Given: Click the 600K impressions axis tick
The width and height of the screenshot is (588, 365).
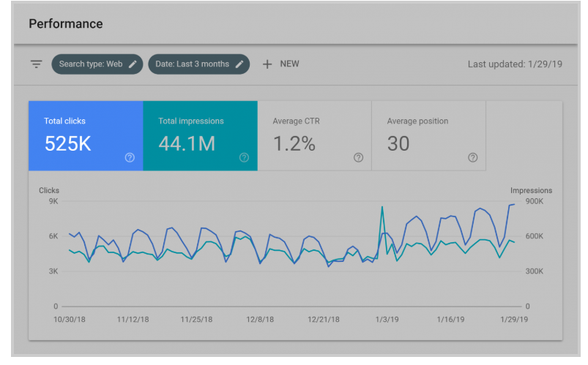Looking at the screenshot, I should [x=534, y=236].
